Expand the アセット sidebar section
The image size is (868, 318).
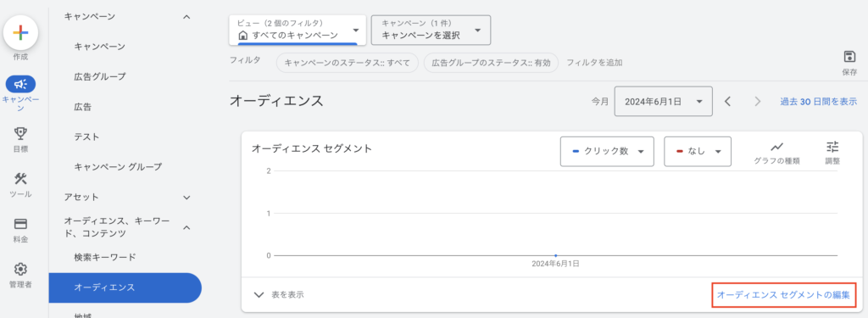pyautogui.click(x=186, y=198)
